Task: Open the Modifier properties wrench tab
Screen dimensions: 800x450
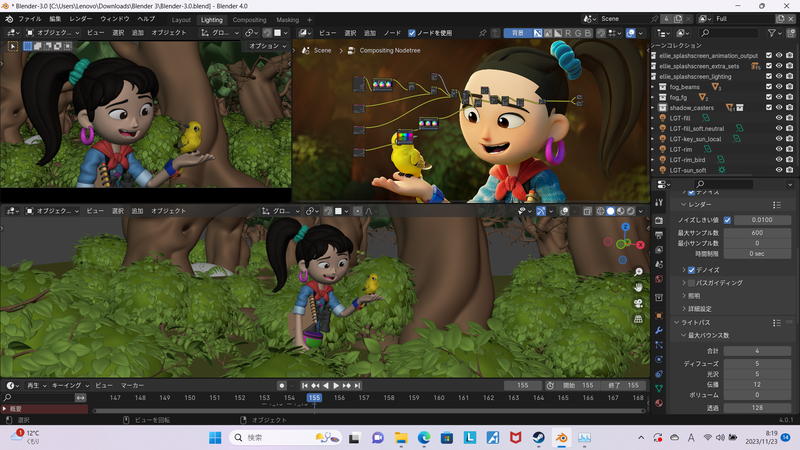Action: point(659,330)
